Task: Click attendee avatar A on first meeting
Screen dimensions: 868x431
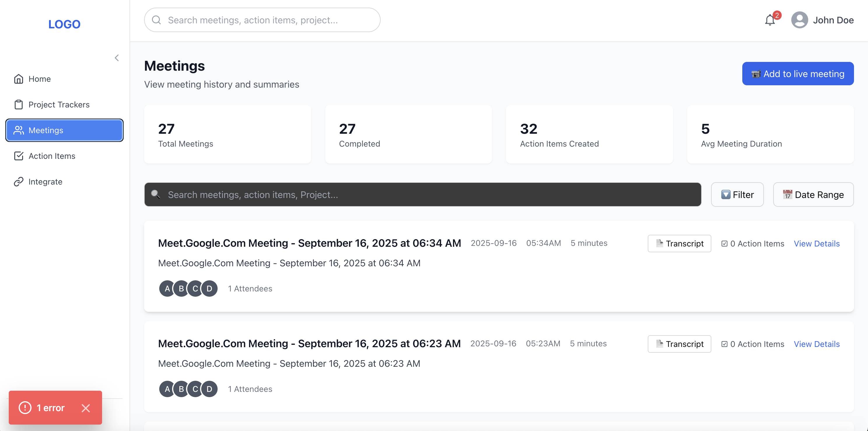Action: (167, 289)
